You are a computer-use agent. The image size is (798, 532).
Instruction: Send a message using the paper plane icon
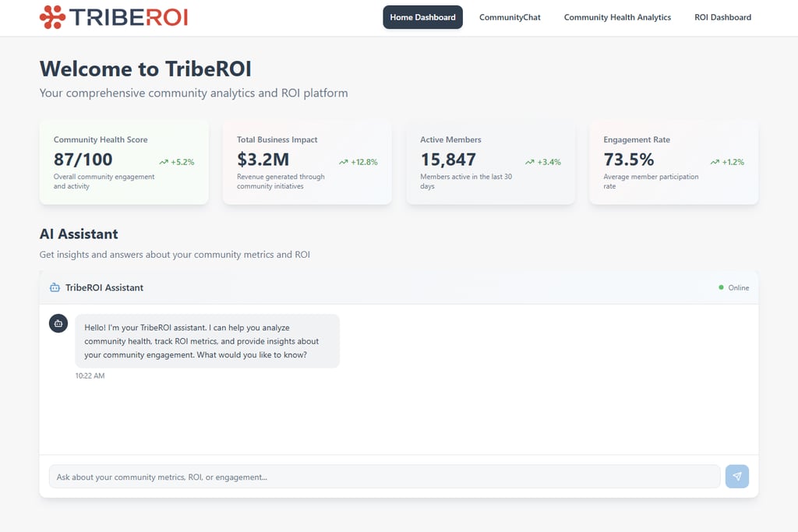(x=736, y=476)
